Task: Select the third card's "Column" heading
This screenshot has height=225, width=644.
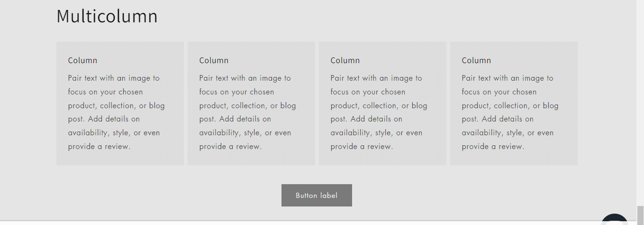Action: [345, 60]
